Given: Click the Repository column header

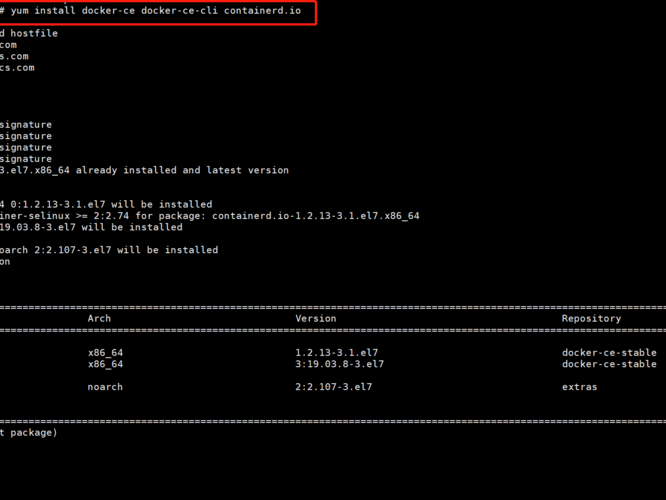Looking at the screenshot, I should tap(591, 319).
